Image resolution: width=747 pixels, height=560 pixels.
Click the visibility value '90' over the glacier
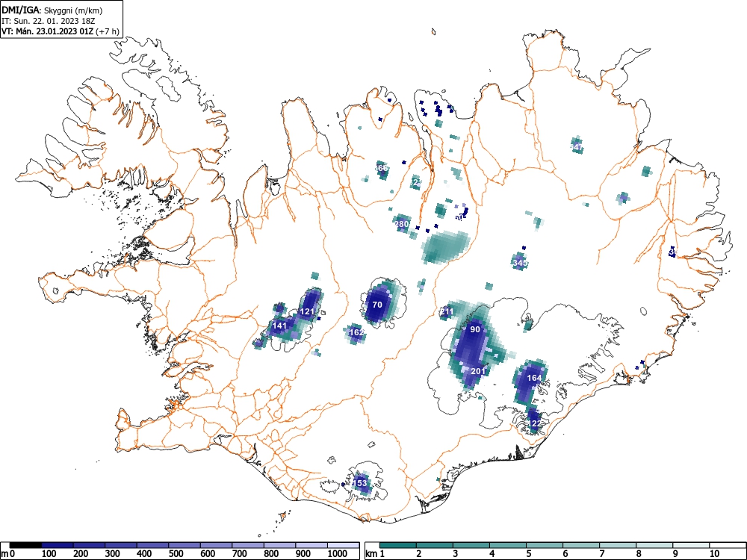click(x=475, y=329)
